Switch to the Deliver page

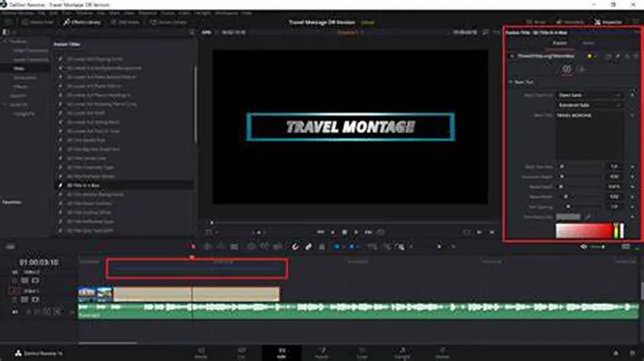pos(442,353)
